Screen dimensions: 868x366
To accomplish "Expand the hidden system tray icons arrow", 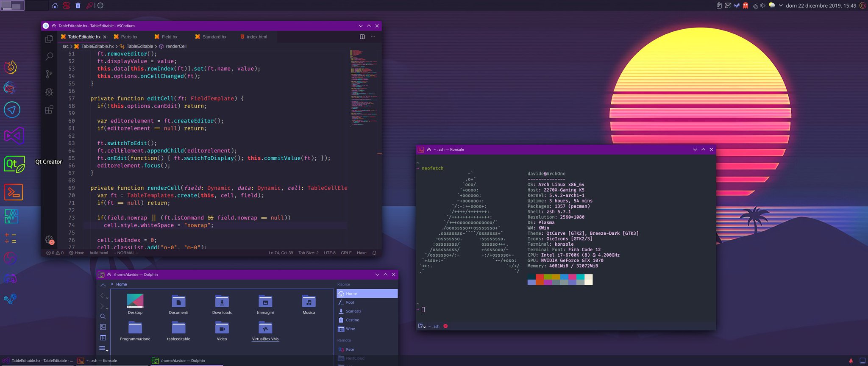I will [x=781, y=6].
